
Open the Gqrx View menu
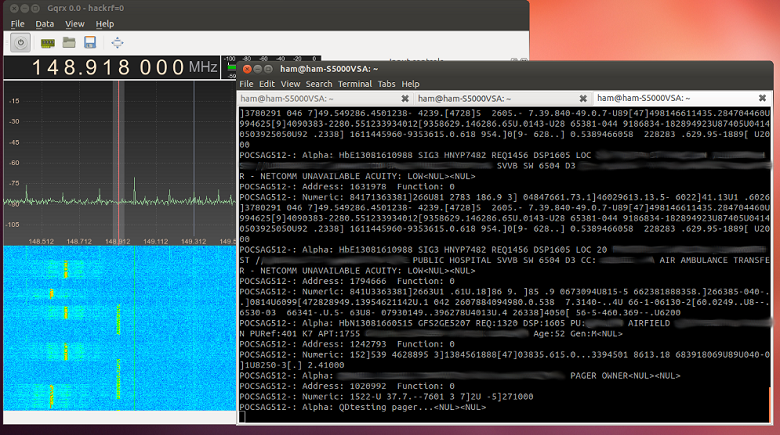tap(75, 23)
